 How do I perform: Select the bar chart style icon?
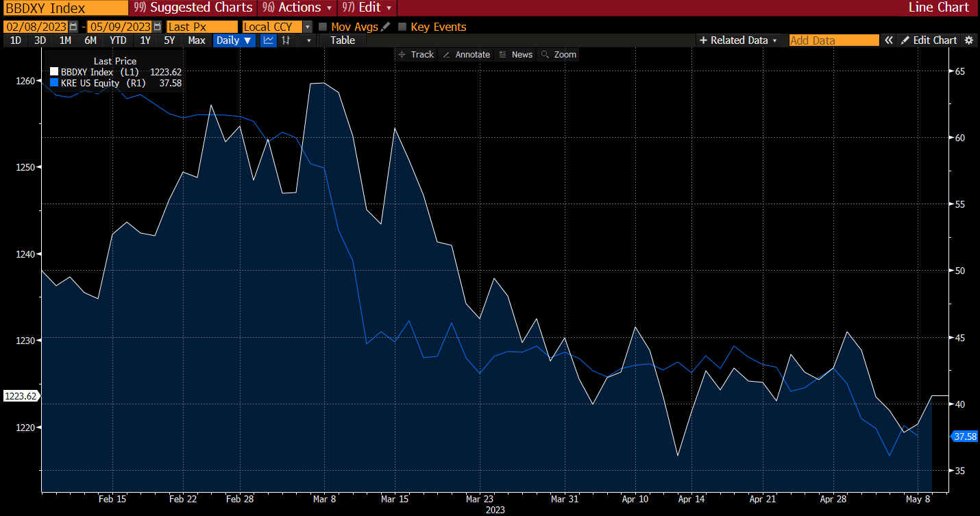pyautogui.click(x=286, y=40)
